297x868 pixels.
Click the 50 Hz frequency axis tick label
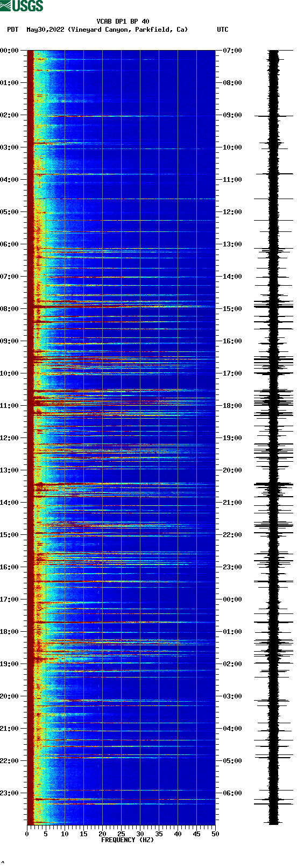(215, 834)
